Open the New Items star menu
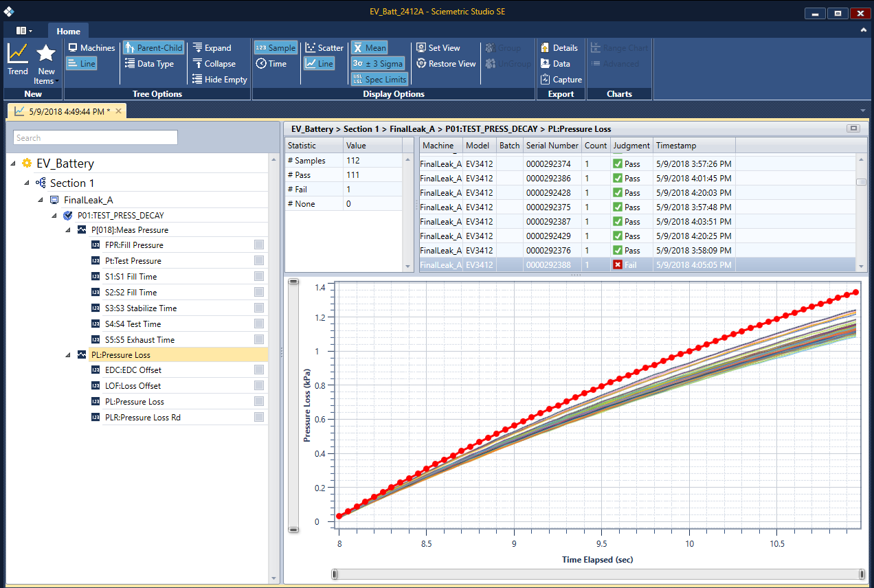 (46, 63)
